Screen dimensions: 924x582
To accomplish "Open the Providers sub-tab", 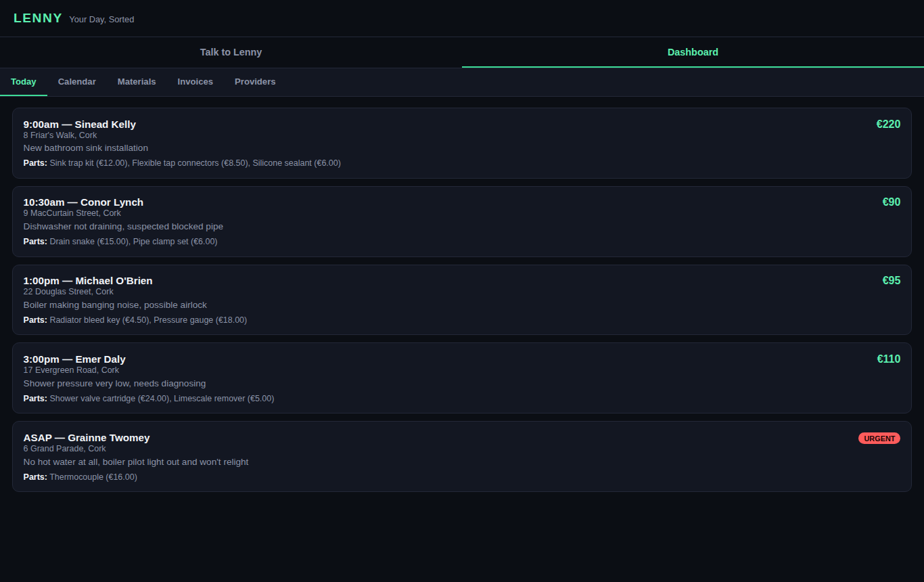I will (255, 82).
